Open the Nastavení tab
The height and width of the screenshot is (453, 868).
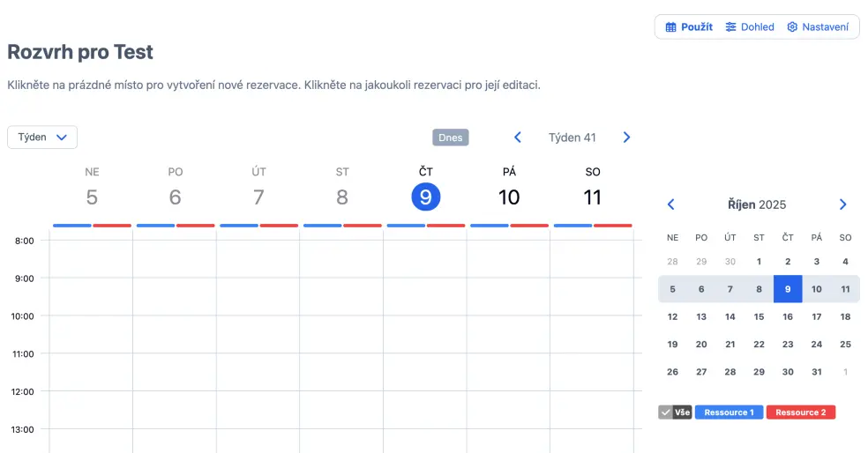coord(818,27)
